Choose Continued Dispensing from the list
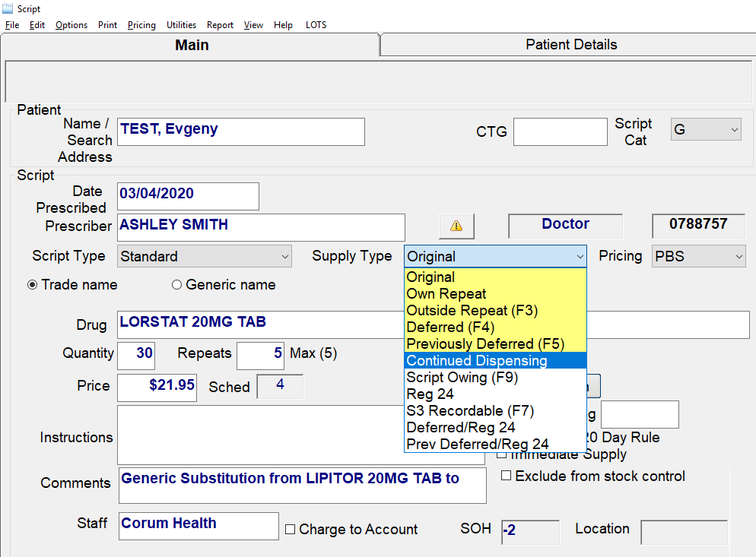The image size is (756, 557). [476, 360]
